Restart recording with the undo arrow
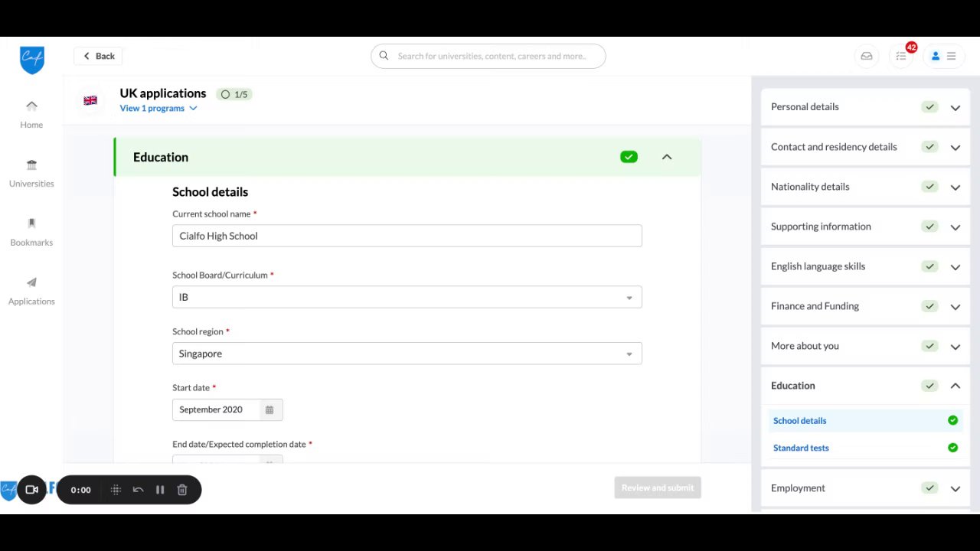The height and width of the screenshot is (551, 980). coord(138,490)
